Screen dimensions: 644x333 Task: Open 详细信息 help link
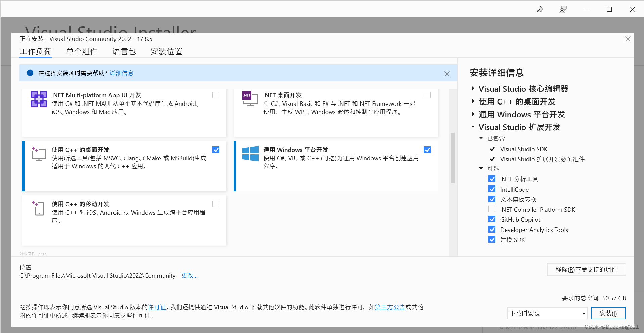(x=122, y=73)
